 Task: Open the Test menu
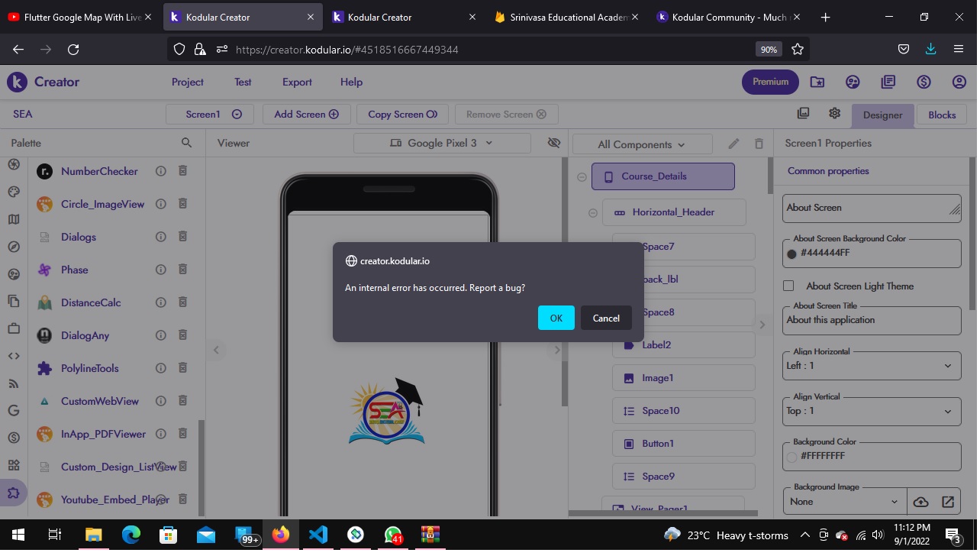243,82
